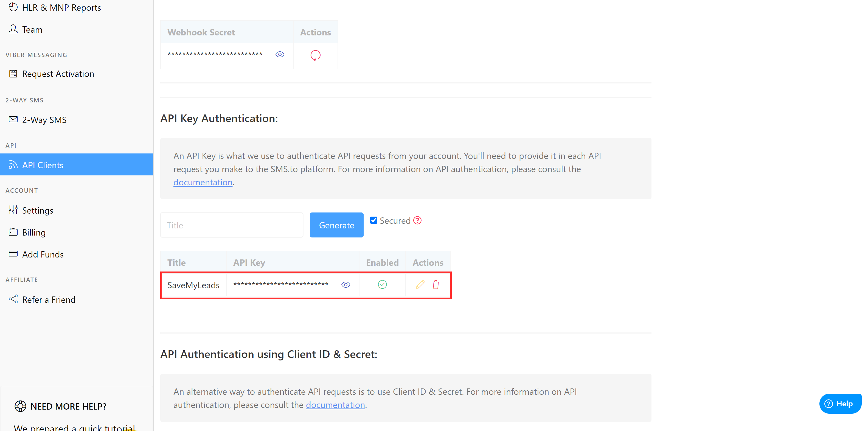Click the Add Funds card icon
Screen dimensions: 868x431
(x=13, y=254)
